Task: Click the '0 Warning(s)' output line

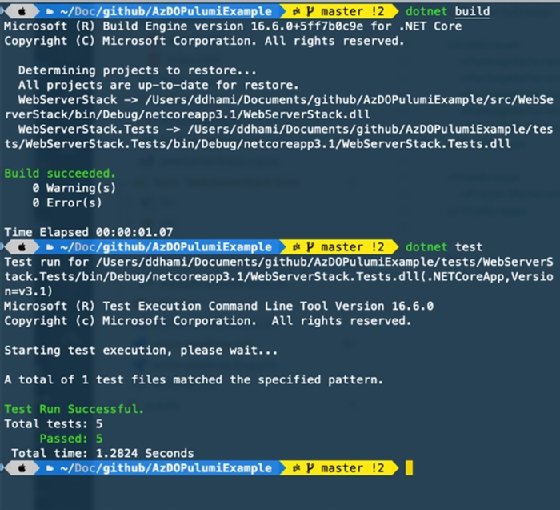Action: point(74,188)
